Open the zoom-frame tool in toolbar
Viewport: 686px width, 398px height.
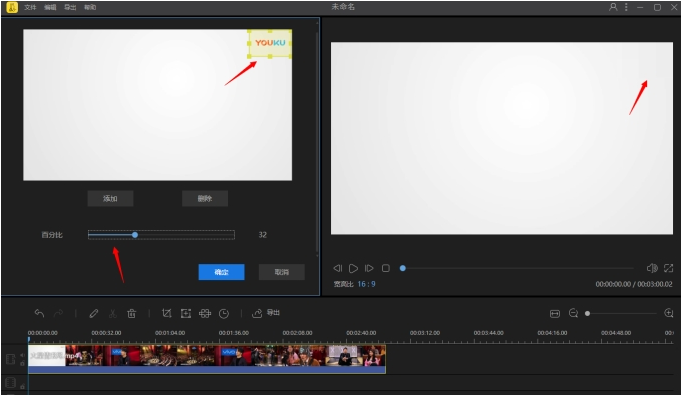click(x=186, y=315)
